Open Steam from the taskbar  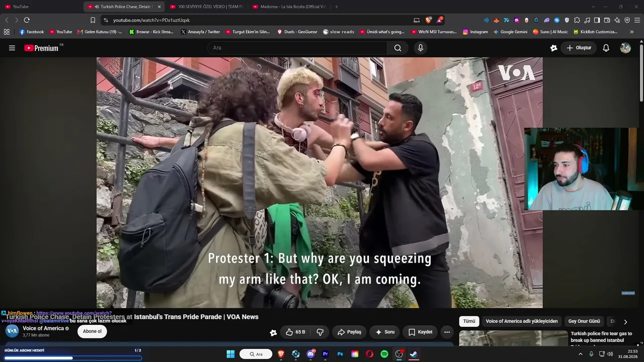pyautogui.click(x=414, y=354)
